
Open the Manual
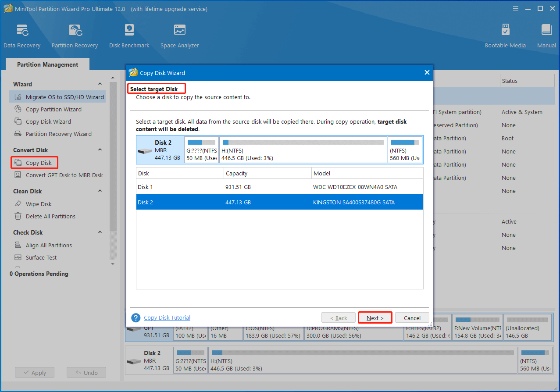(546, 36)
